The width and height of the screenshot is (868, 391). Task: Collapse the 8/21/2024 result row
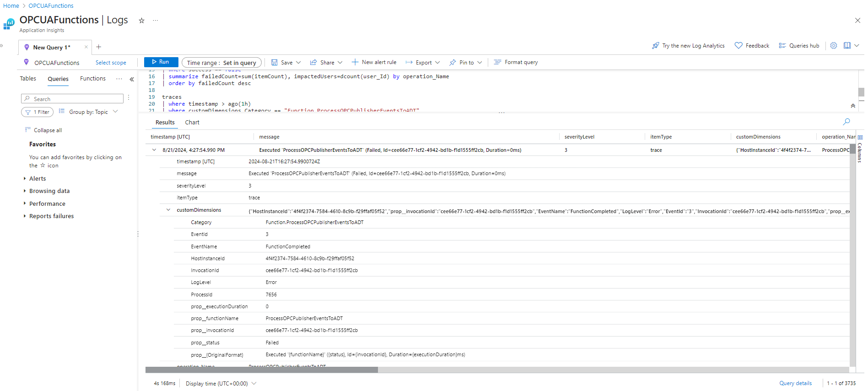click(x=154, y=150)
